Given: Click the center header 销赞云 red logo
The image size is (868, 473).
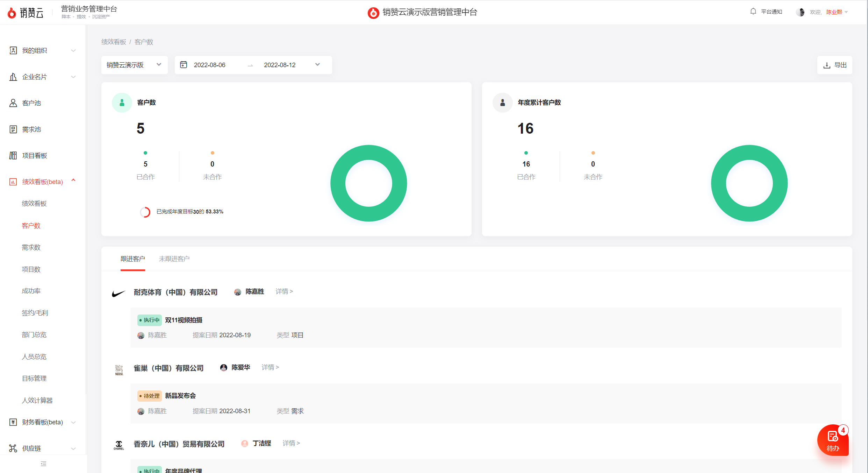Looking at the screenshot, I should click(x=373, y=13).
